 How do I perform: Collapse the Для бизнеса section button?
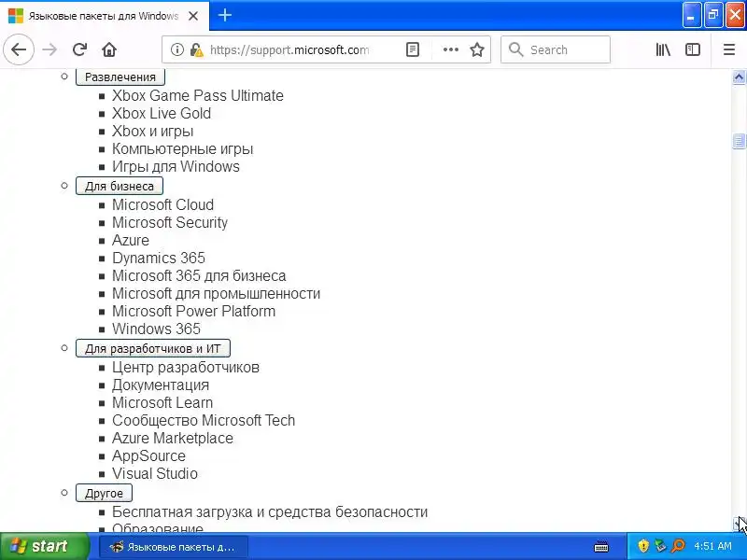point(120,186)
